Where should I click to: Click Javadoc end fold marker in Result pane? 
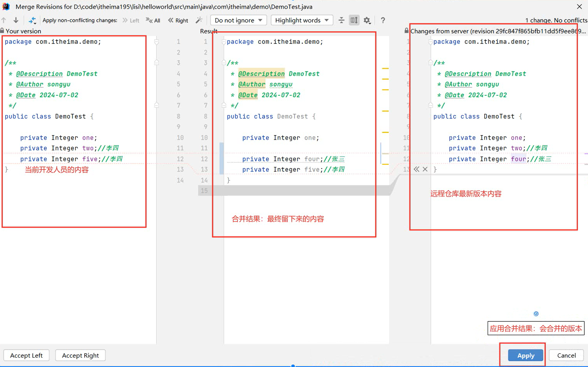pos(224,105)
